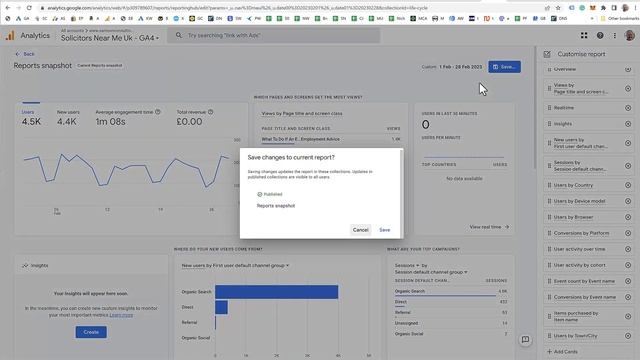Click the bookmark star icon in address bar
The height and width of the screenshot is (360, 640).
point(558,8)
